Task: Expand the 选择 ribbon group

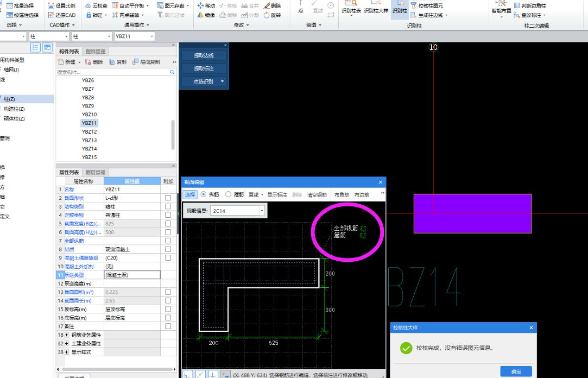Action: [14, 25]
